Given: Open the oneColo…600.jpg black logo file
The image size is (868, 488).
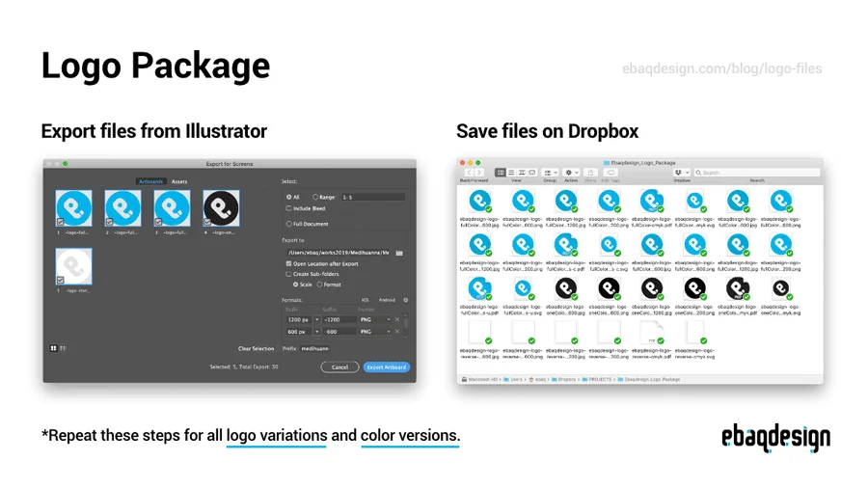Looking at the screenshot, I should (x=566, y=288).
